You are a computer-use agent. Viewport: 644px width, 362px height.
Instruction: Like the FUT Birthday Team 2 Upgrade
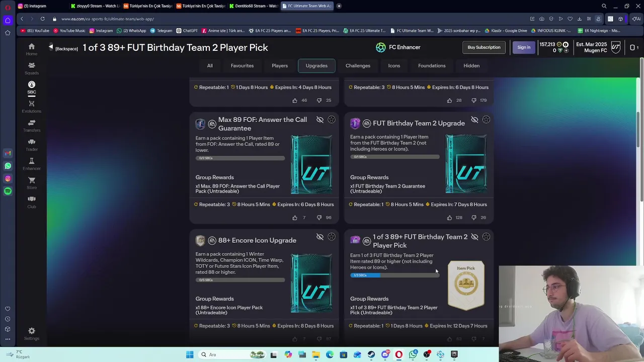(x=449, y=218)
